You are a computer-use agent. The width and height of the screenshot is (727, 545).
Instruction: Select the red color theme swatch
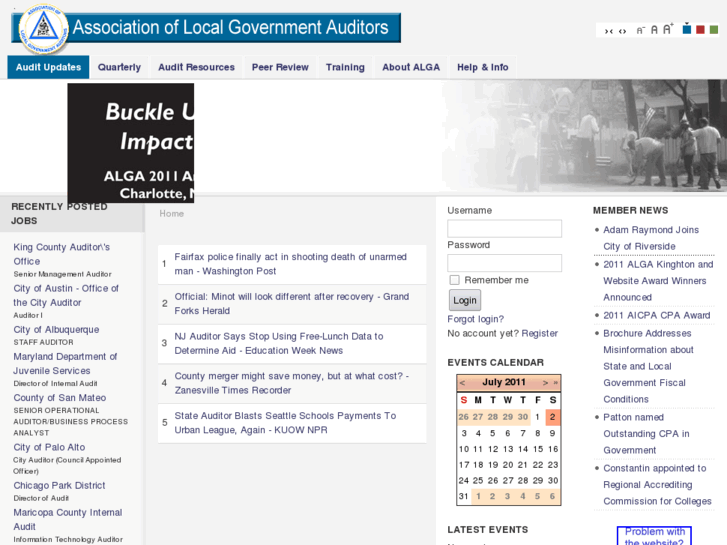coord(701,30)
